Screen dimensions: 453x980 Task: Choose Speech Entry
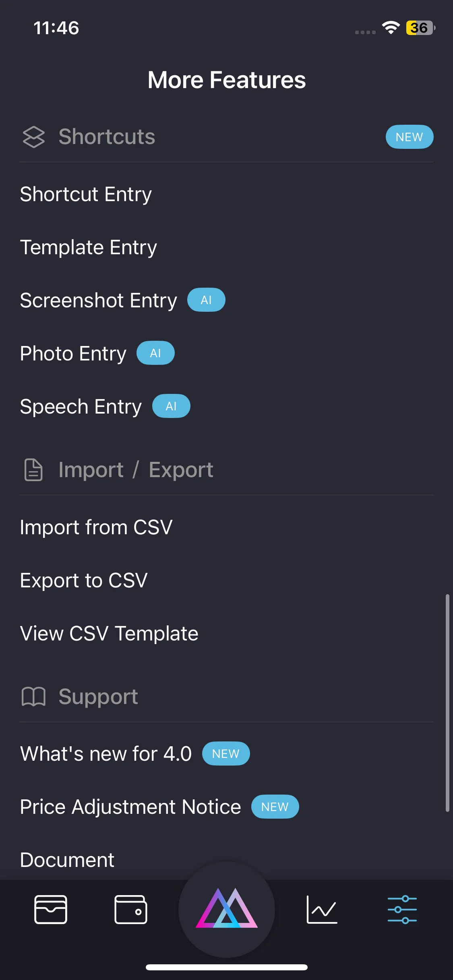tap(81, 407)
